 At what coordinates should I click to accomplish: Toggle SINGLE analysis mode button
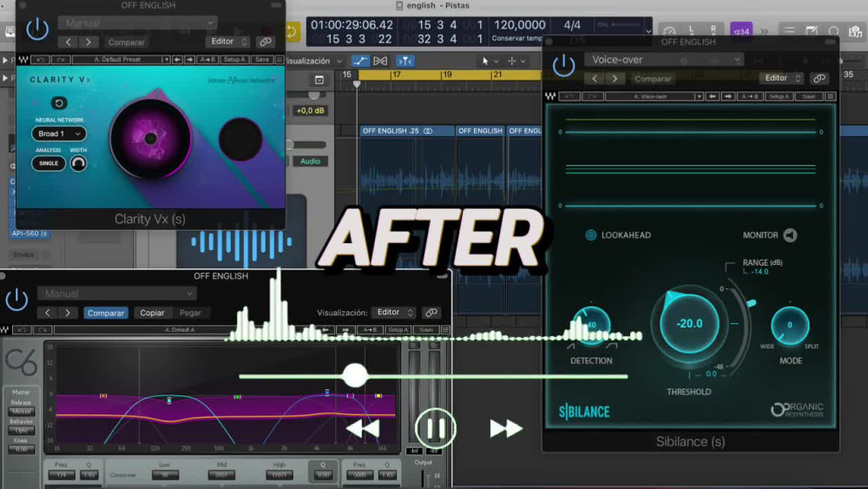pyautogui.click(x=48, y=163)
